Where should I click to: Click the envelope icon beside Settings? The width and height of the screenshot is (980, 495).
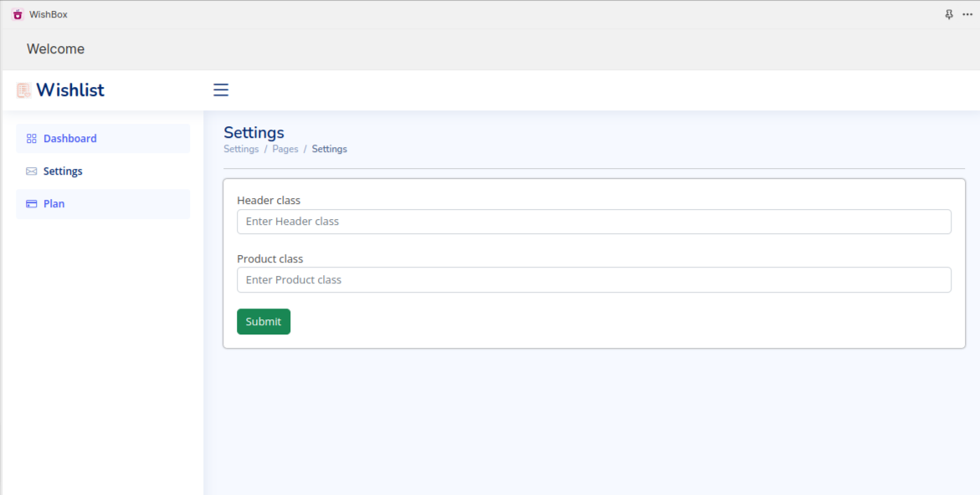tap(32, 171)
